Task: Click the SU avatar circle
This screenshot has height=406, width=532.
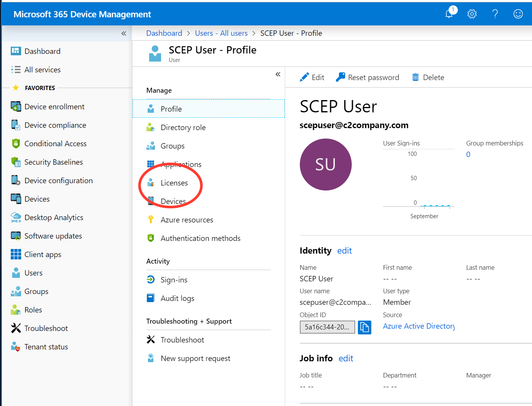Action: (326, 164)
